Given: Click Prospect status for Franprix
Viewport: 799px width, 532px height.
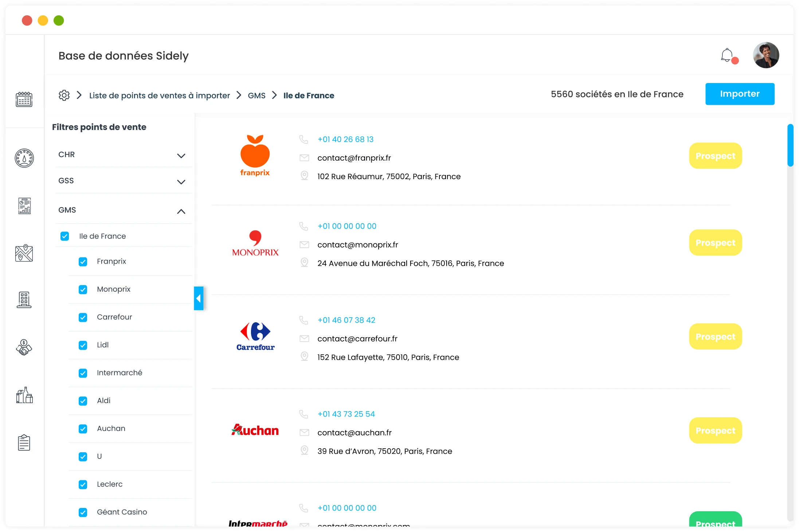Looking at the screenshot, I should pos(715,156).
